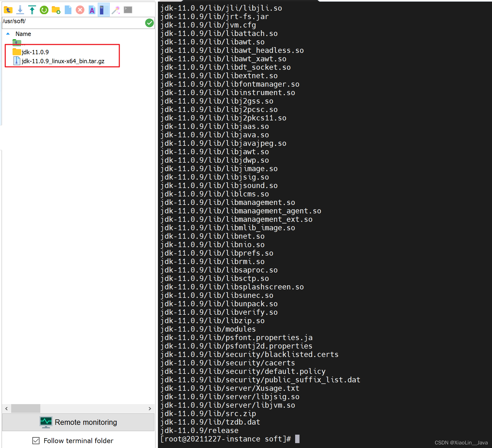Click the download selected files icon
This screenshot has height=448, width=492.
pyautogui.click(x=20, y=10)
